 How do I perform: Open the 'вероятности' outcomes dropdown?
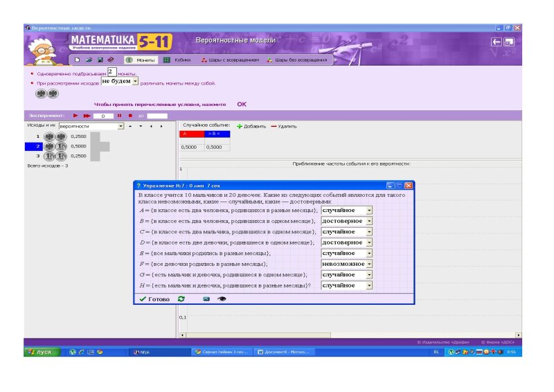click(120, 126)
